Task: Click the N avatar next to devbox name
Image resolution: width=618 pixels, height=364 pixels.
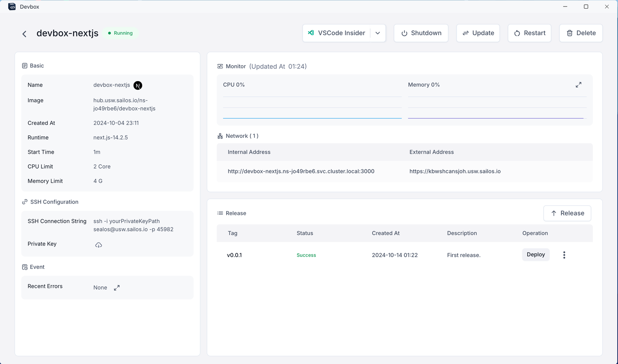Action: coord(137,85)
